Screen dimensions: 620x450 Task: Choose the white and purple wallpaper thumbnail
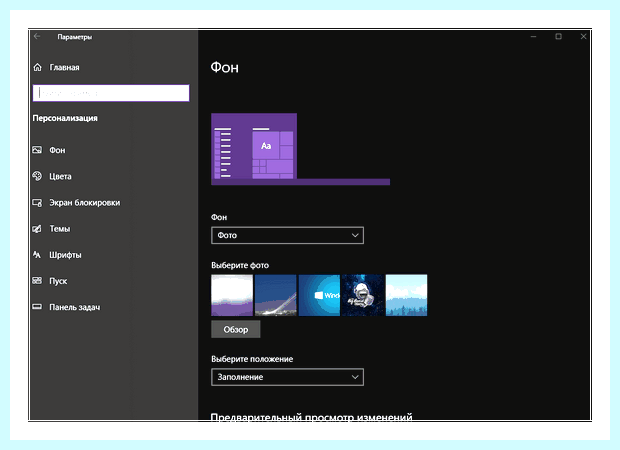tap(232, 295)
